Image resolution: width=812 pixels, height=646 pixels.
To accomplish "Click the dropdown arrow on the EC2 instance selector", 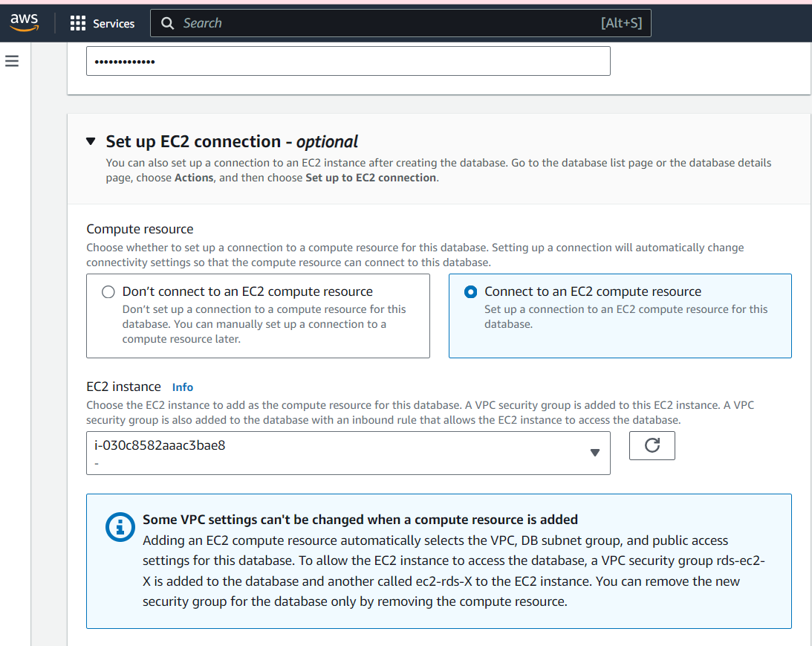I will [x=594, y=453].
